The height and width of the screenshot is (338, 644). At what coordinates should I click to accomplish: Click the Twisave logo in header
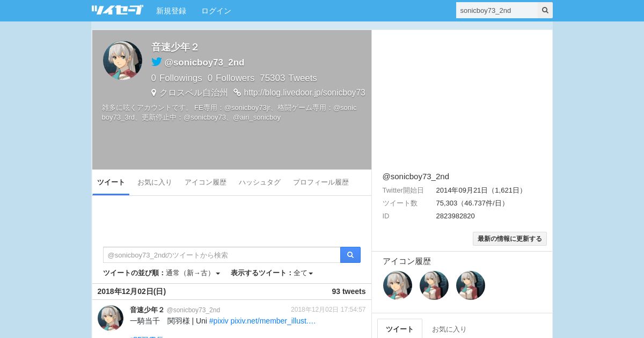click(x=117, y=10)
